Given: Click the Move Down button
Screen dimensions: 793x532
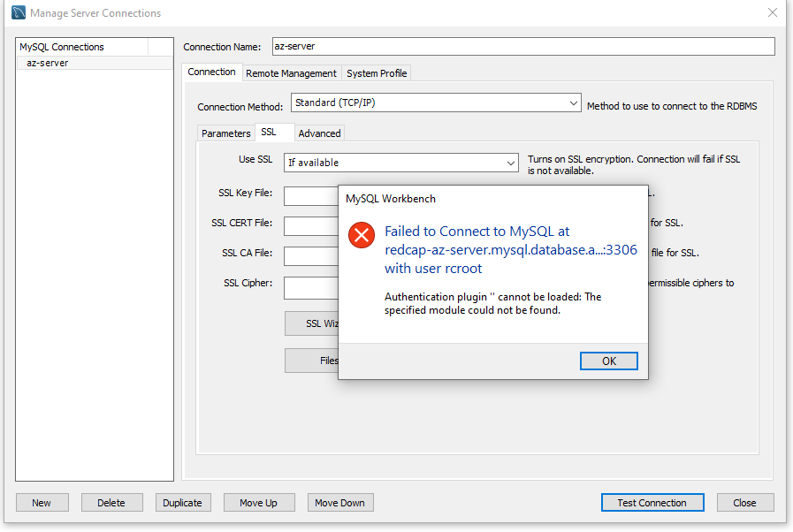Looking at the screenshot, I should (340, 503).
